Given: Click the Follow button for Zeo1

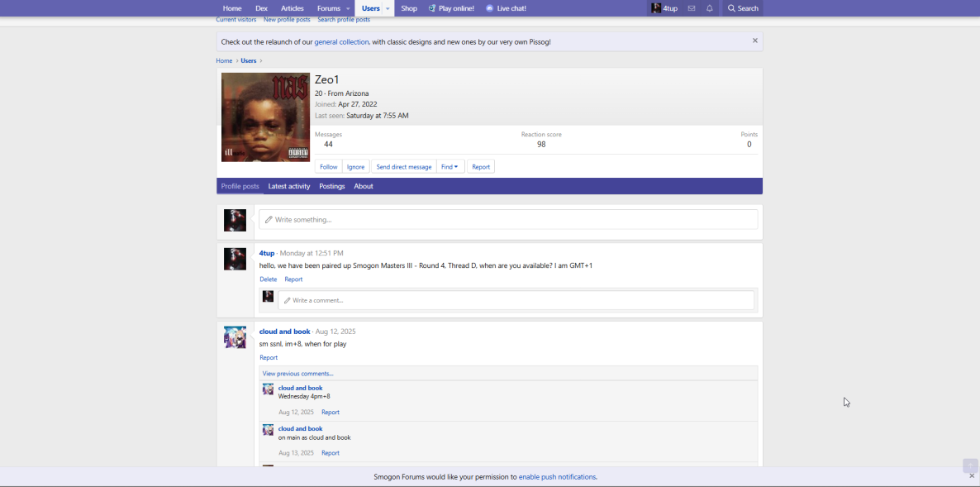Looking at the screenshot, I should point(329,167).
